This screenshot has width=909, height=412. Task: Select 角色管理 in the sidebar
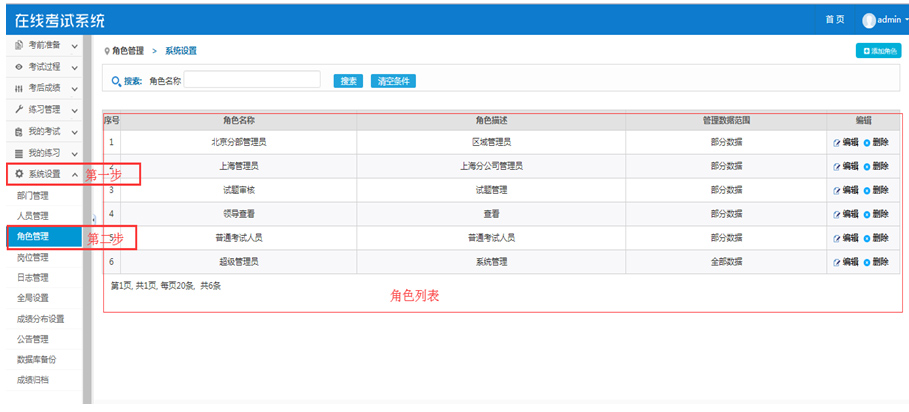tap(44, 236)
